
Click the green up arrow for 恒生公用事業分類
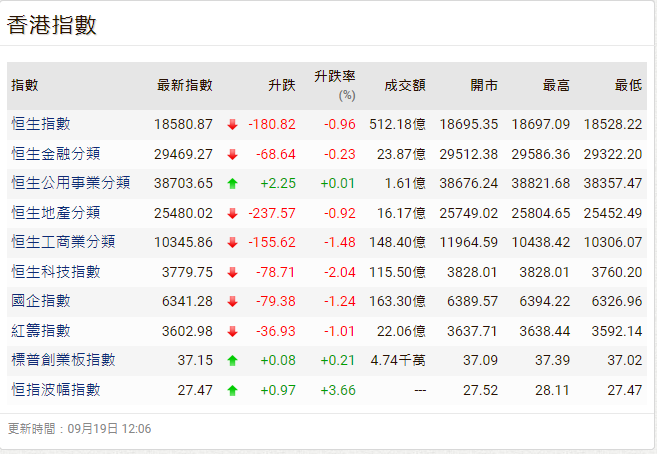(x=232, y=183)
